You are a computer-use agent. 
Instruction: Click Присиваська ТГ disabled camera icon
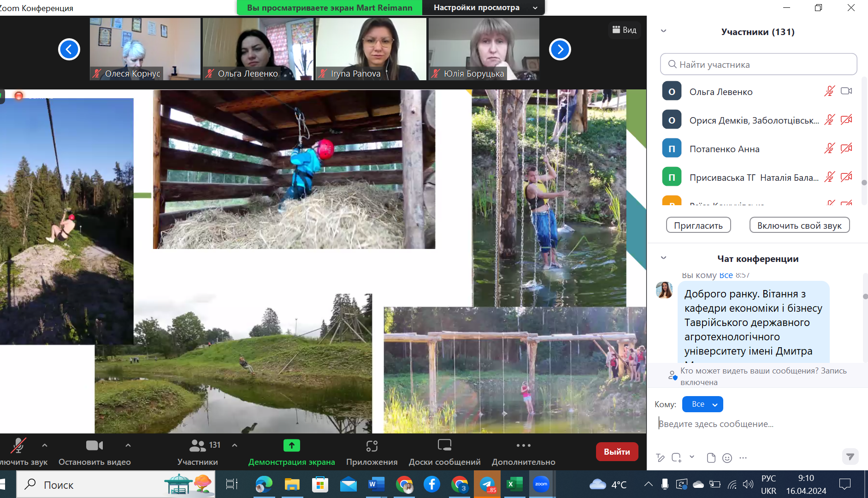(x=846, y=177)
